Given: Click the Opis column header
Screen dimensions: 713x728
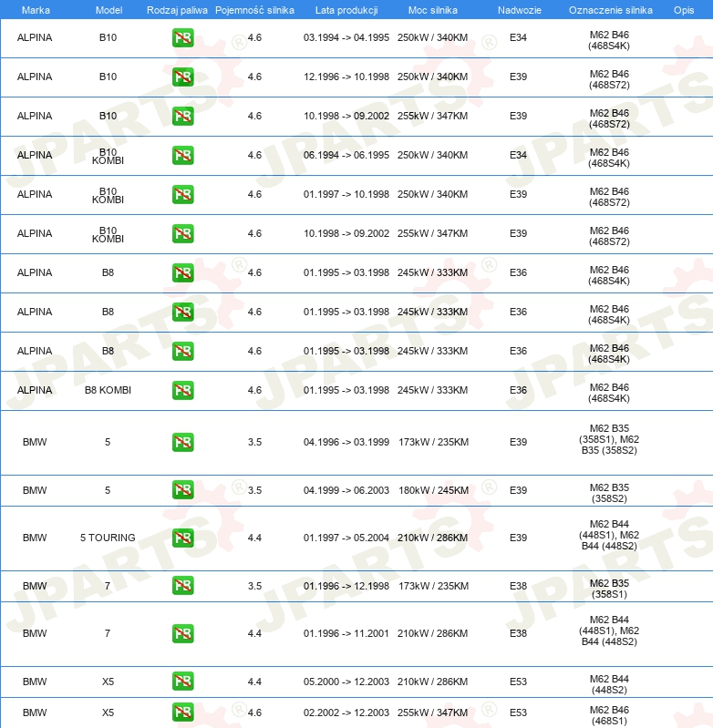Looking at the screenshot, I should [684, 10].
